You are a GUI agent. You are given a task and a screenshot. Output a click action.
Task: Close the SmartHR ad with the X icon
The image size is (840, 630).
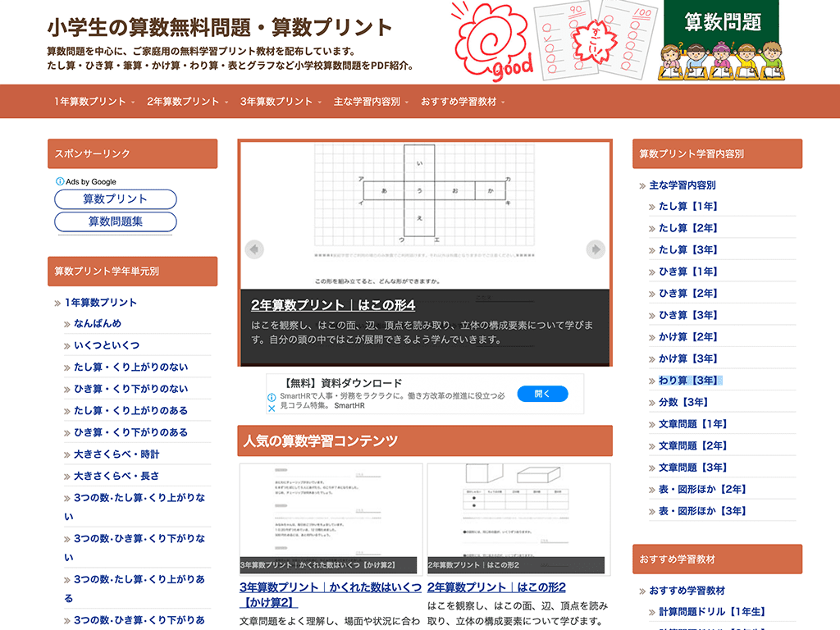272,409
